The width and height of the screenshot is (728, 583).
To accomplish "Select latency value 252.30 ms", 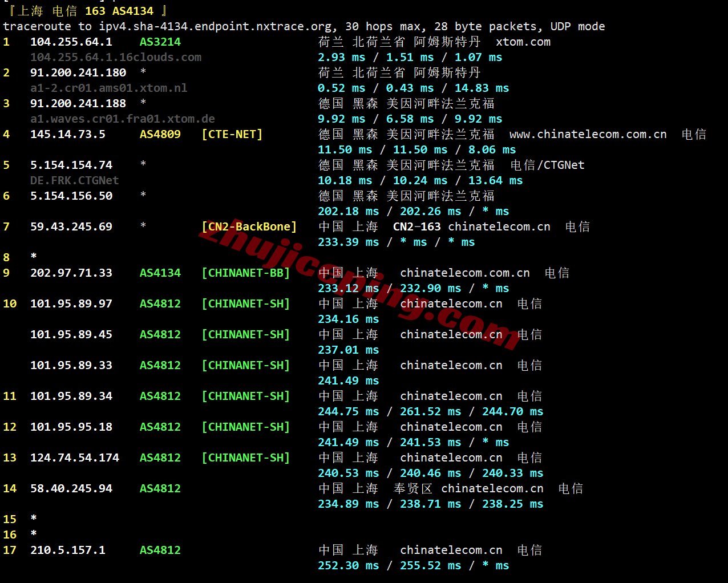I will 349,566.
